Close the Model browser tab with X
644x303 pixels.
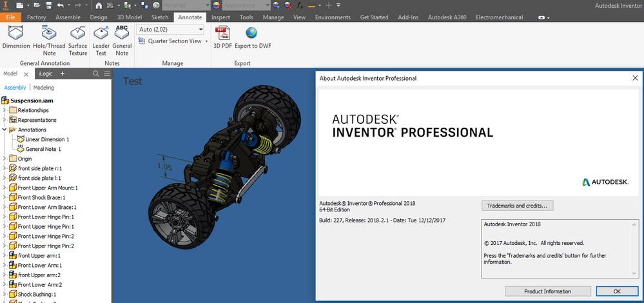(x=26, y=74)
